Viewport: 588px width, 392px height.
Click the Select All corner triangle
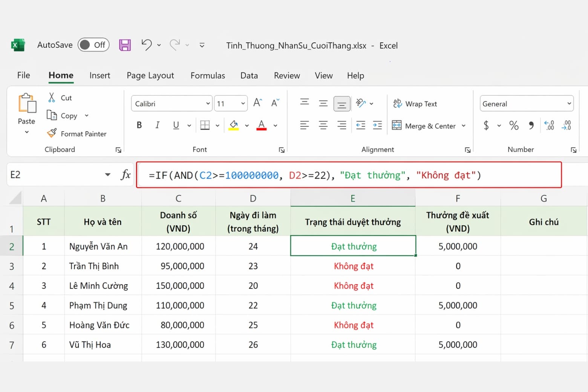[15, 198]
